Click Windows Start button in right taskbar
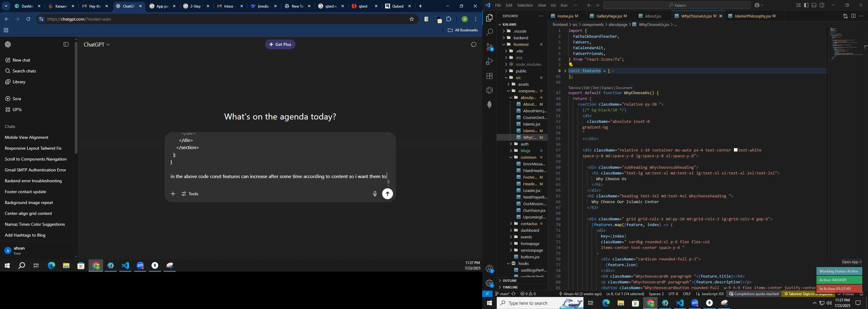Screen dimensions: 868x309 point(489,303)
